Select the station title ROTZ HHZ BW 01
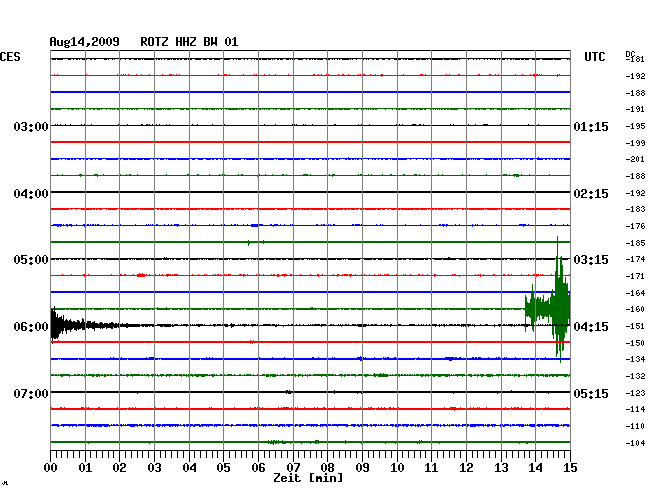Screen dimensions: 650x494 click(x=189, y=42)
